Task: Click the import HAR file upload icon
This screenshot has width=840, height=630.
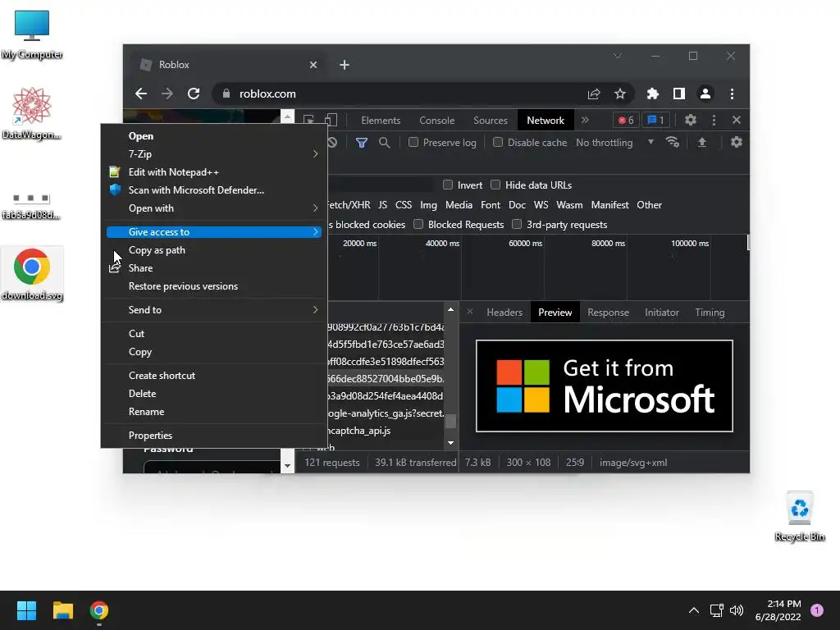Action: [702, 142]
